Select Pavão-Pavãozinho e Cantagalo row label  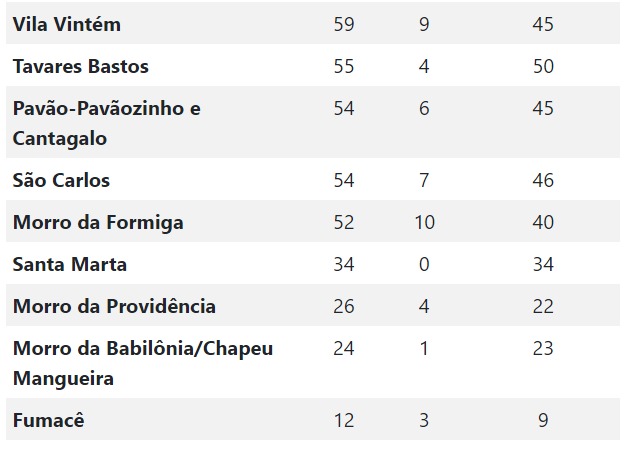pos(107,123)
